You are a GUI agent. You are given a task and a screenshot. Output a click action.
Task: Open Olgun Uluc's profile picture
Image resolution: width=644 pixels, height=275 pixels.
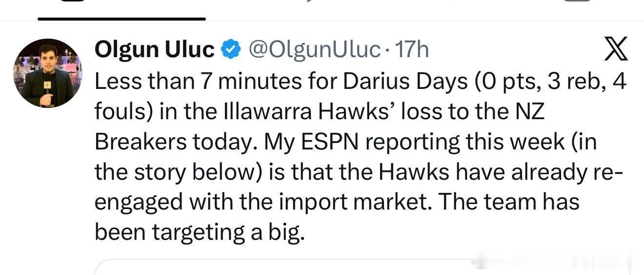(48, 73)
